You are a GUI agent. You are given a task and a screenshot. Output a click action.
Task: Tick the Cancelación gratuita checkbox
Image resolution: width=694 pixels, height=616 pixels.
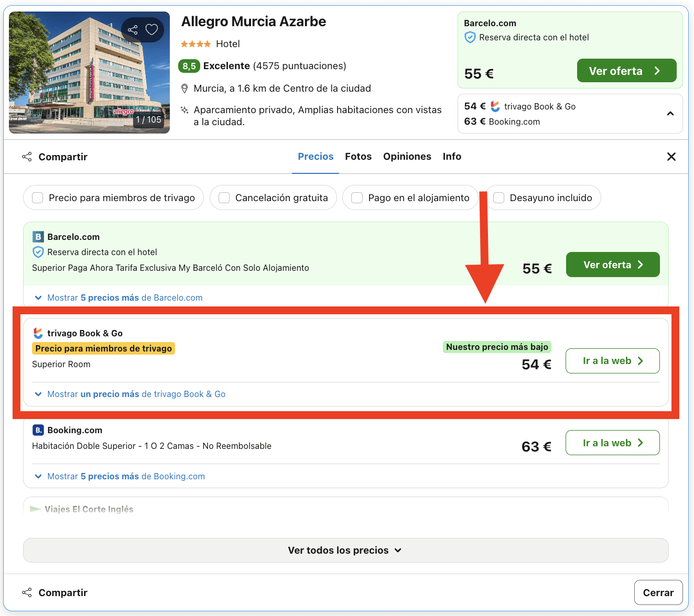[224, 197]
